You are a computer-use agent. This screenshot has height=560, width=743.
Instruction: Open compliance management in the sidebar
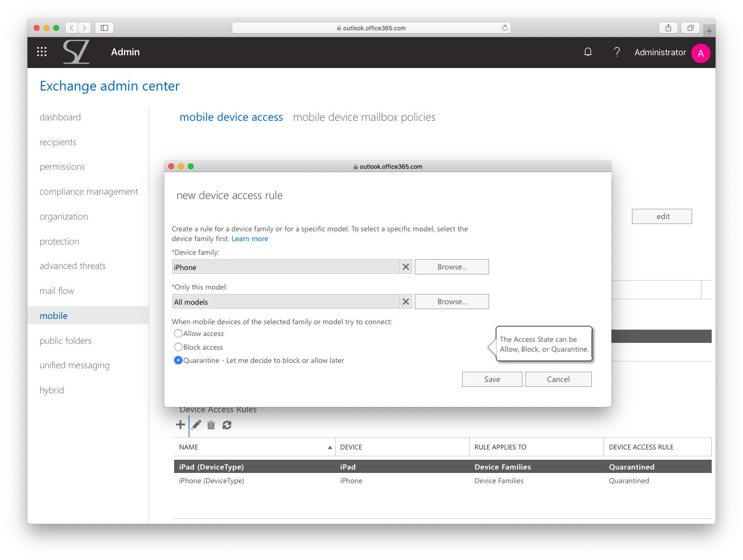[89, 192]
